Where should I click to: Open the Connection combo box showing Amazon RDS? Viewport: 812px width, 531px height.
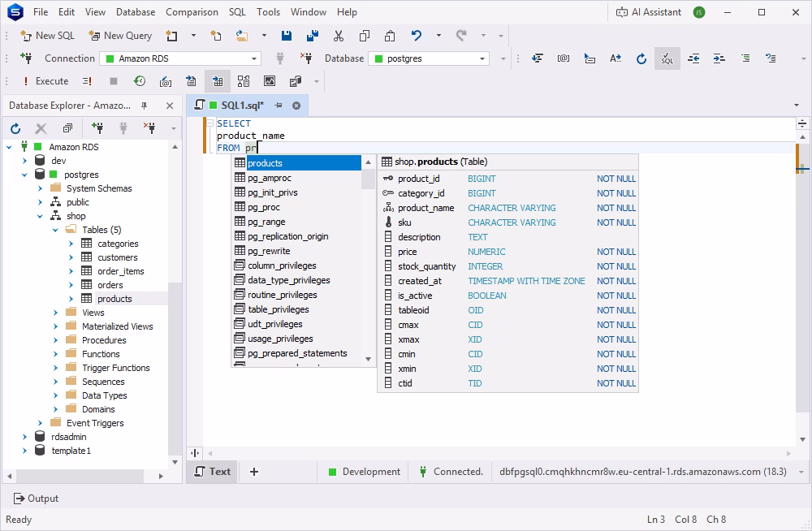[x=180, y=58]
